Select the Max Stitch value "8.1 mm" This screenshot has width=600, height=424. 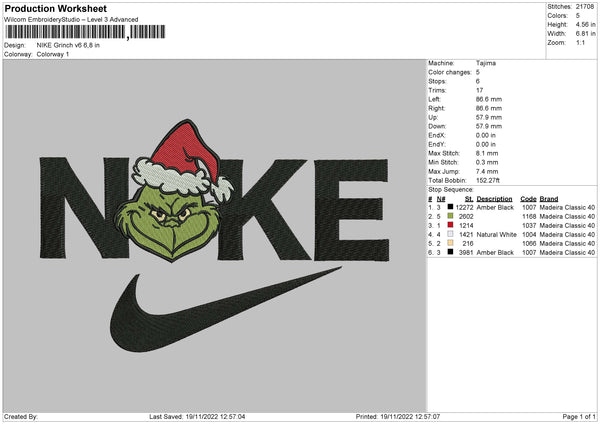[487, 153]
